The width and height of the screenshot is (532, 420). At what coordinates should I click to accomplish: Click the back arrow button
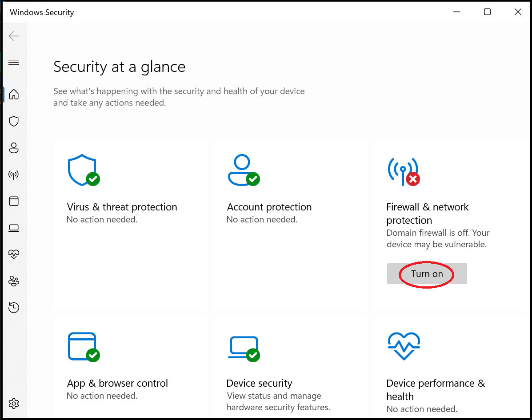click(14, 36)
